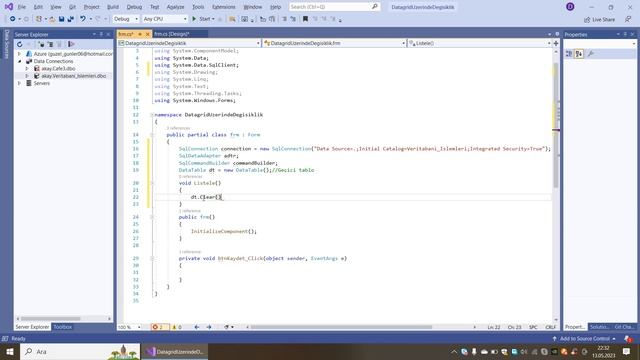Click the navigate backward toolbar icon
The width and height of the screenshot is (640, 360).
coord(13,19)
